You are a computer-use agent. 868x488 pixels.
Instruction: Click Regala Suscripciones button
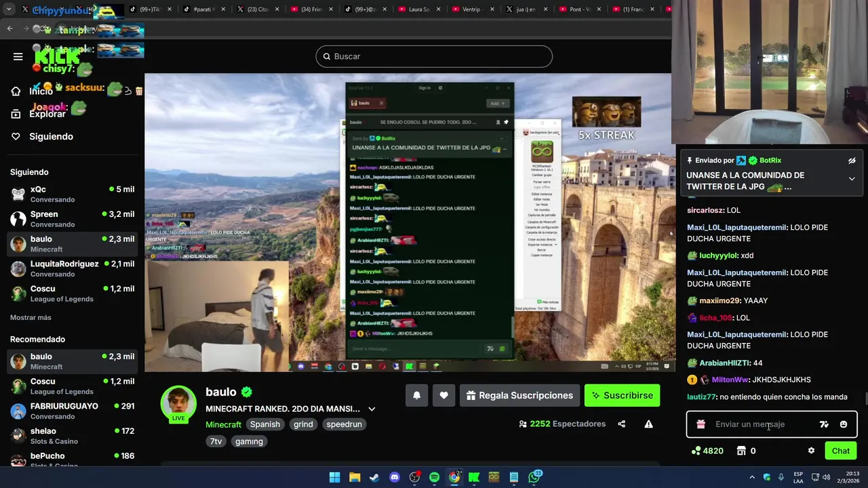pyautogui.click(x=519, y=395)
